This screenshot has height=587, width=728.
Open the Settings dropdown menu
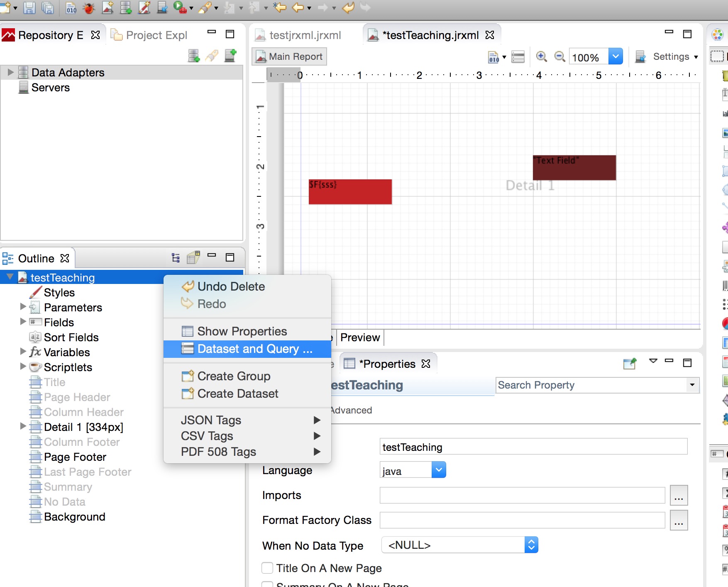pyautogui.click(x=696, y=57)
